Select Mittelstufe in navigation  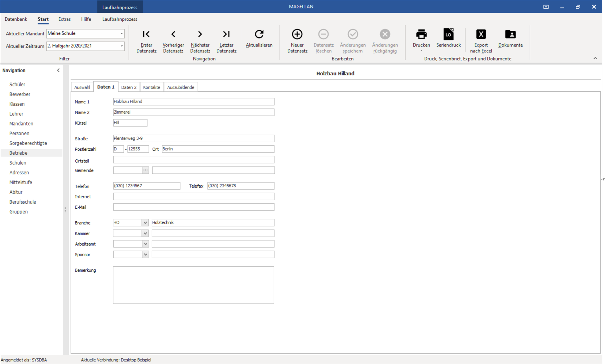21,182
